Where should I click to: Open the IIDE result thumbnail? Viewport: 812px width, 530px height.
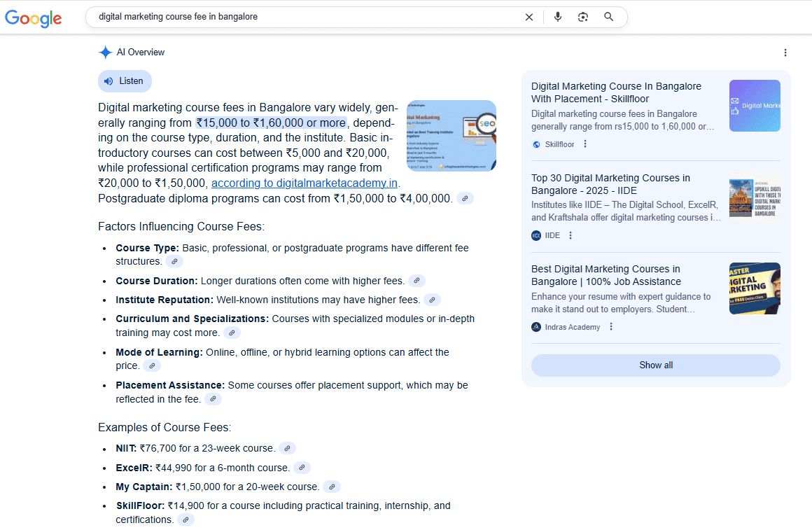755,197
